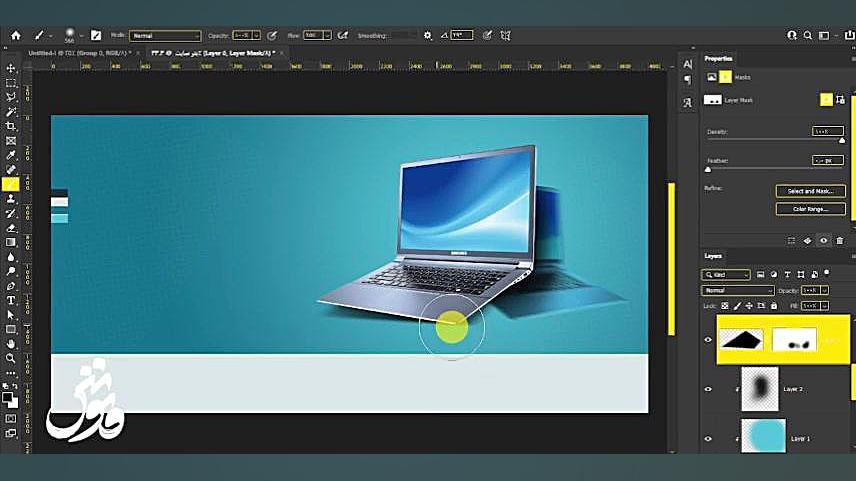Click the Feather slider handle
This screenshot has width=856, height=481.
pos(708,170)
